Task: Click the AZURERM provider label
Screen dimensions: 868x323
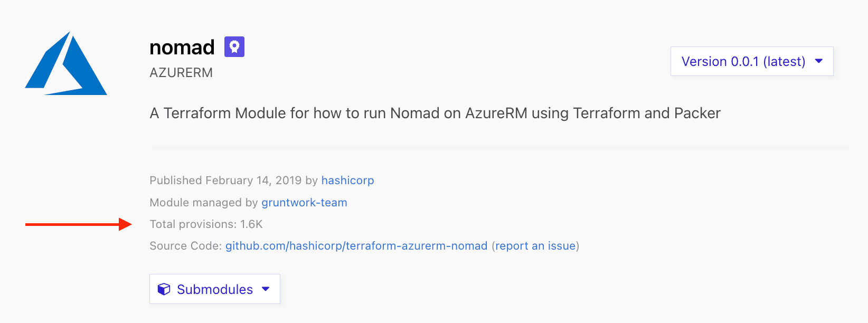Action: 181,73
